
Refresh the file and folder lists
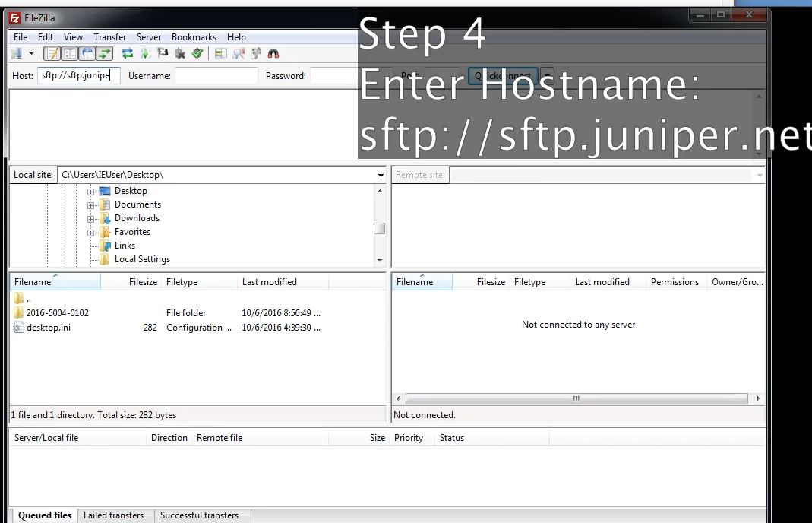(x=128, y=53)
